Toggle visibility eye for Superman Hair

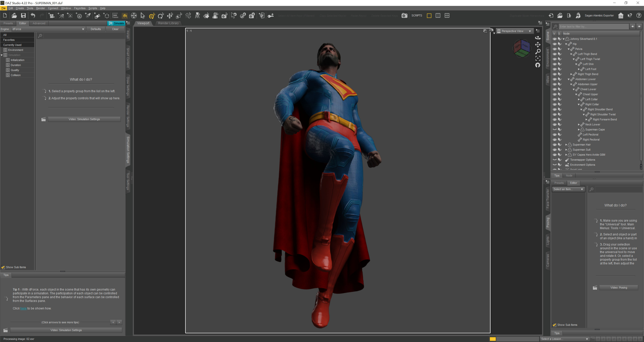point(554,145)
